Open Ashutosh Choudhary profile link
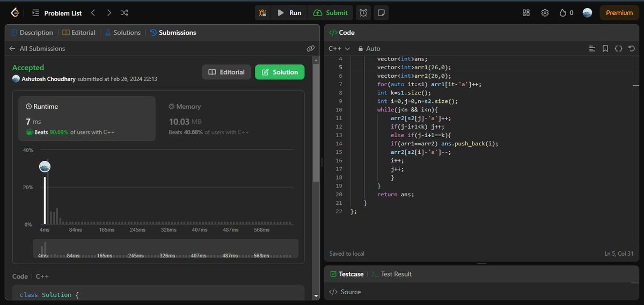This screenshot has width=644, height=305. (x=48, y=79)
